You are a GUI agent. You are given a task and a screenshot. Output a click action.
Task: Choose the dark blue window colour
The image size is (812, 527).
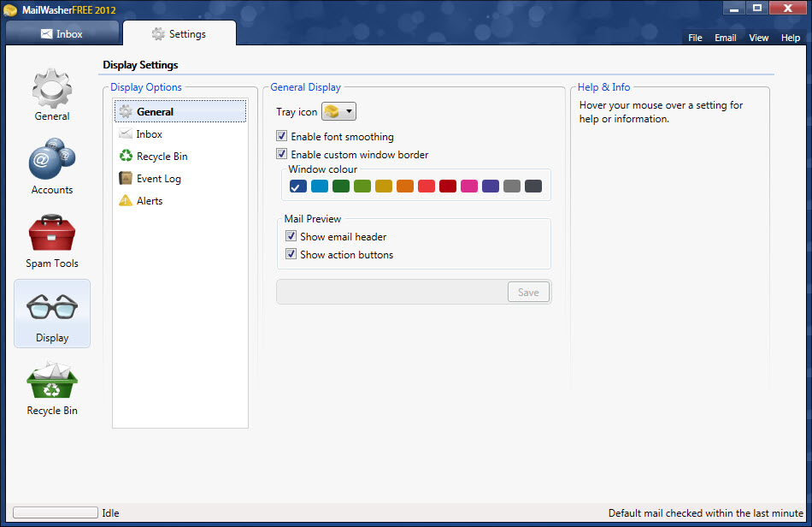[298, 186]
